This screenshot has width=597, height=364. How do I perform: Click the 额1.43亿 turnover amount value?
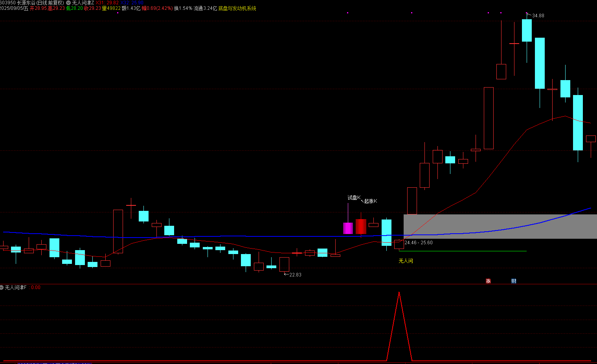pos(131,8)
